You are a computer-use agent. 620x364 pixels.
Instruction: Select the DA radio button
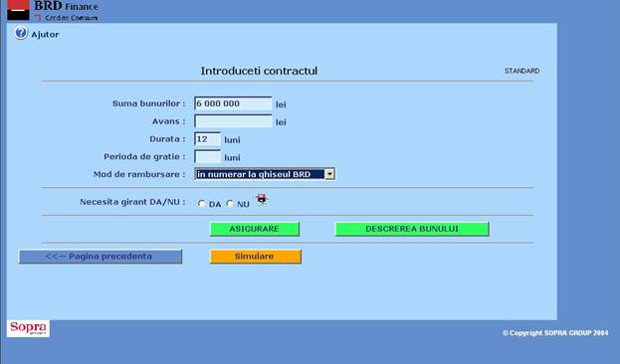[202, 204]
